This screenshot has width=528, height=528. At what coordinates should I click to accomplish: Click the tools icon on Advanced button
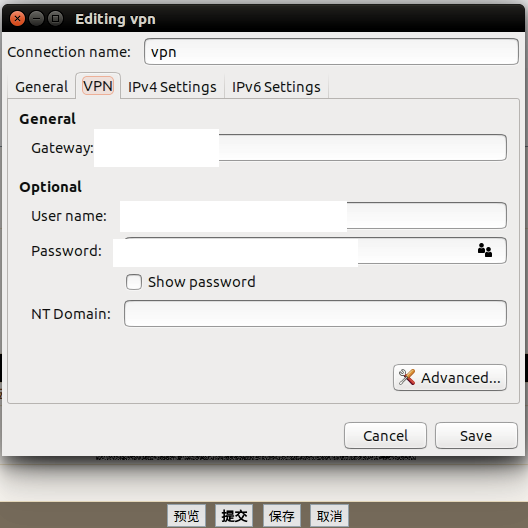pos(407,377)
